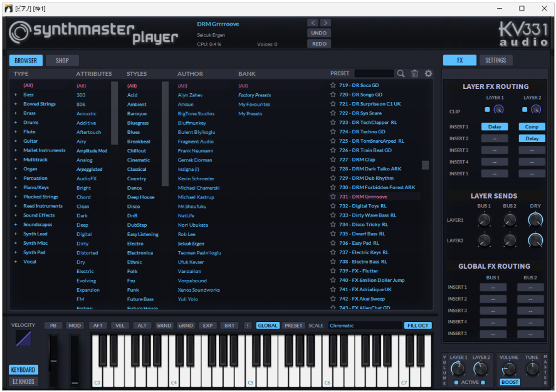Expand the Vocal type category
The image size is (556, 392).
[x=15, y=262]
